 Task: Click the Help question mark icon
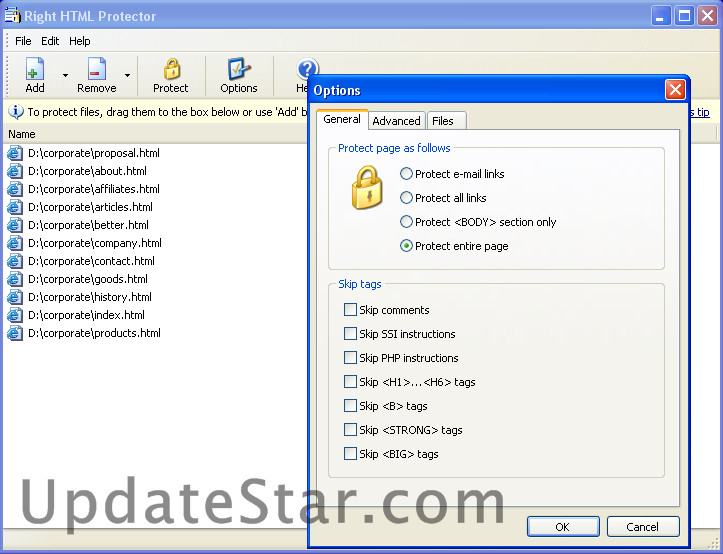click(307, 68)
